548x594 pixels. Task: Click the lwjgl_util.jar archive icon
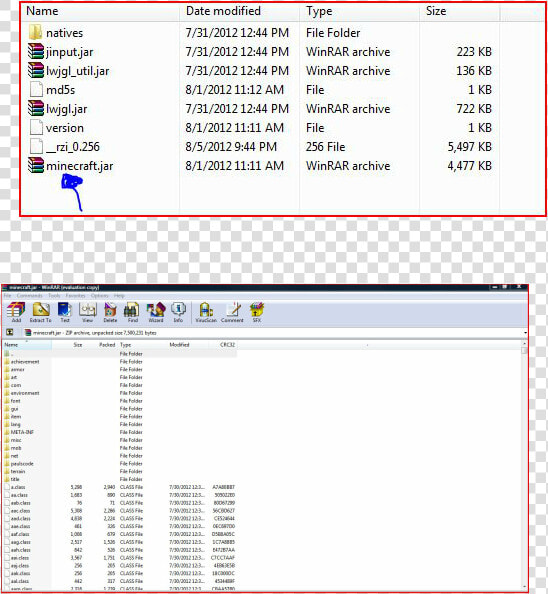(x=36, y=70)
